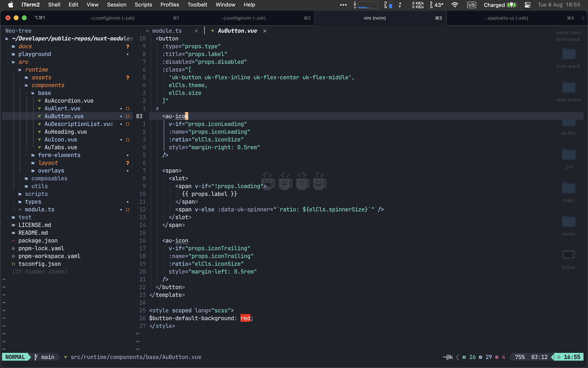Click the modified dot next to types
The width and height of the screenshot is (588, 368).
tap(128, 201)
